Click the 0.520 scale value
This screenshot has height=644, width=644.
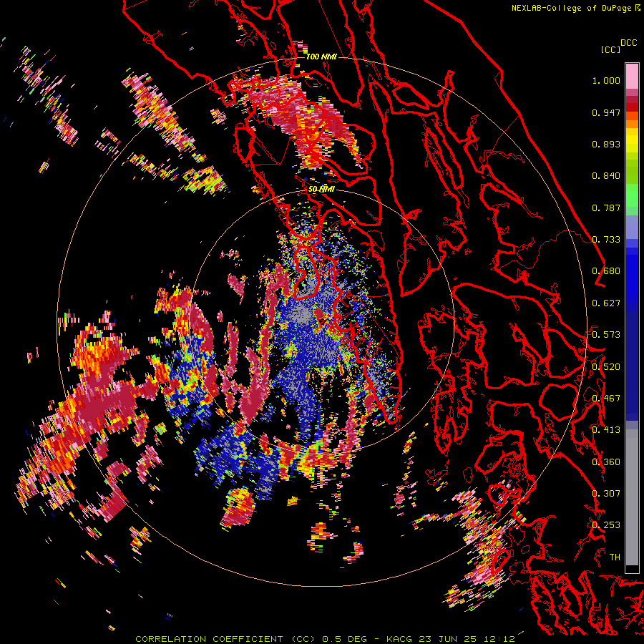(x=606, y=367)
